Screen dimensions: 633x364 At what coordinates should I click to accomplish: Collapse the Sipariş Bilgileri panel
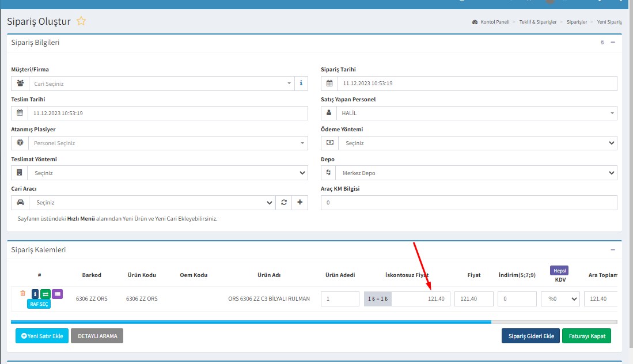[x=613, y=42]
